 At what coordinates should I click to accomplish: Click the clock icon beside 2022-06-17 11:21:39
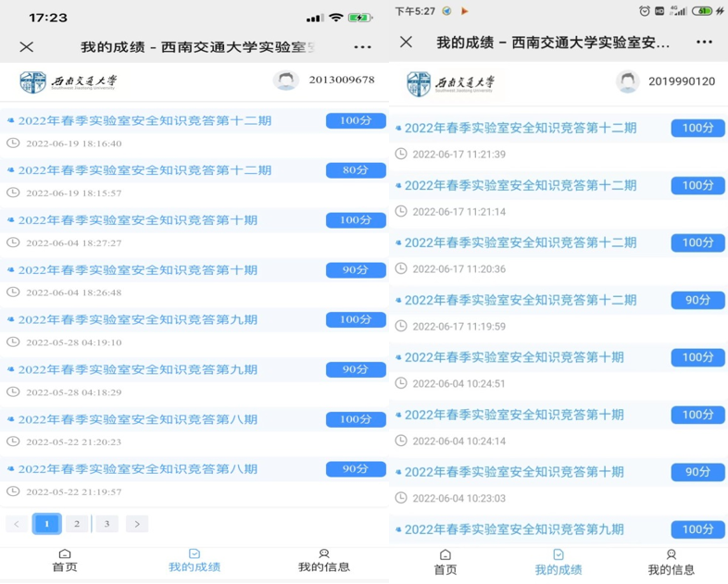[x=400, y=154]
